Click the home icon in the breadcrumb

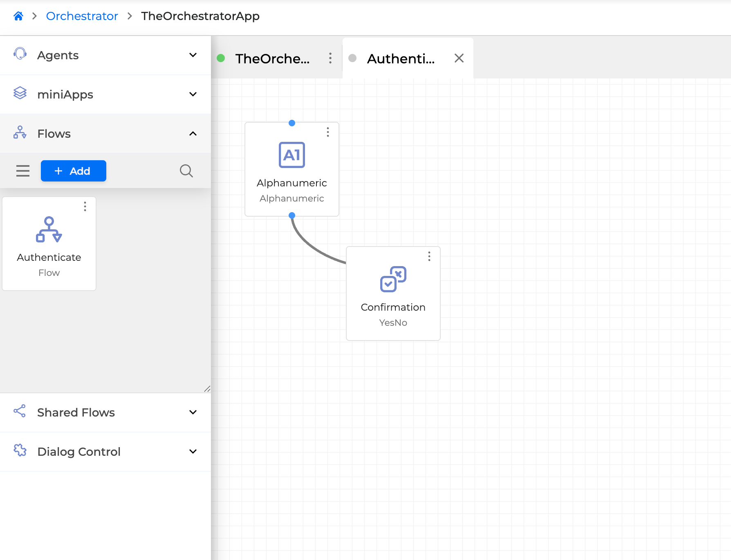(x=18, y=16)
